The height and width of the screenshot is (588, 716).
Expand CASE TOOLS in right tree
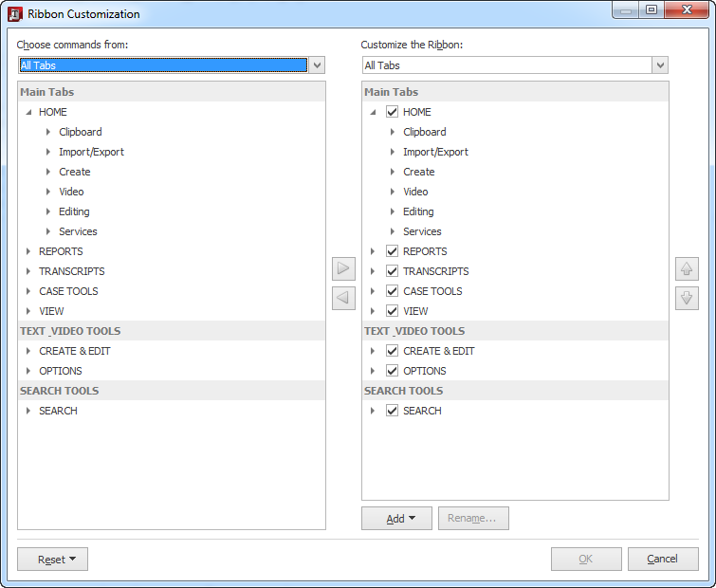click(x=373, y=291)
